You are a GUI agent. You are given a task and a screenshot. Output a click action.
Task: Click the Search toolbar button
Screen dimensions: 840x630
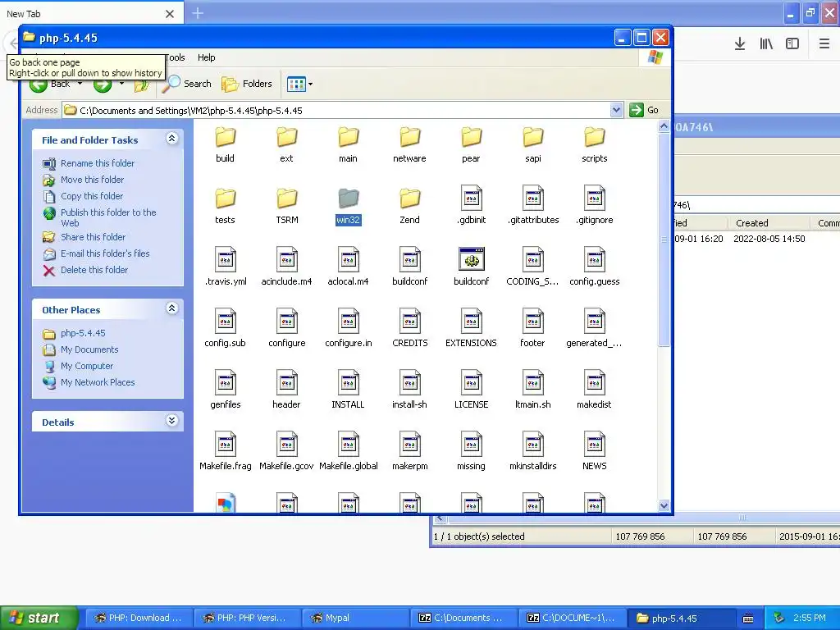tap(187, 84)
